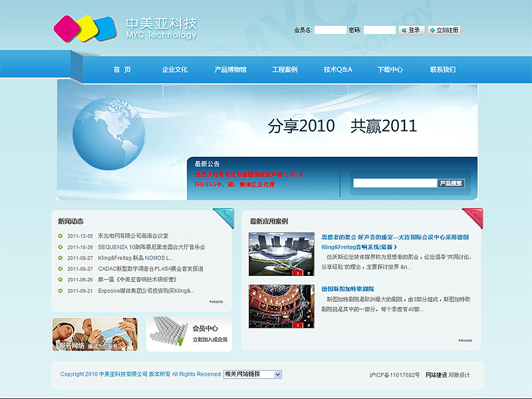Click the 服务网络 service network banner

point(95,334)
